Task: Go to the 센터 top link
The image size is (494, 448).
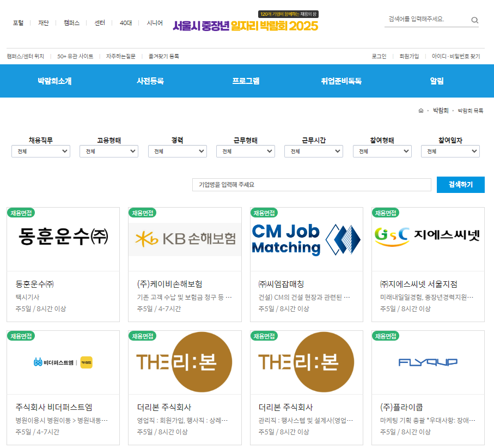Action: (100, 23)
